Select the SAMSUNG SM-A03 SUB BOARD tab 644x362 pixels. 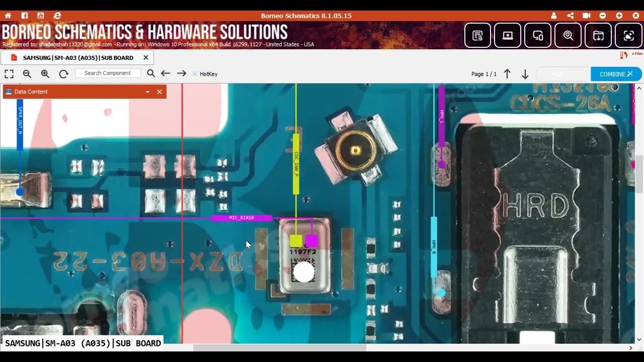pyautogui.click(x=77, y=58)
